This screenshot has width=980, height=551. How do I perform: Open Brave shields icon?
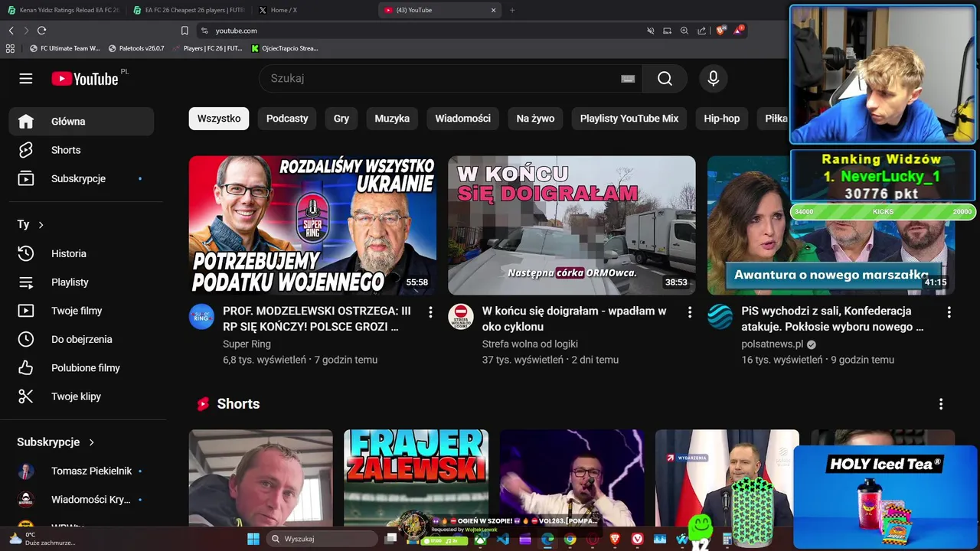720,31
